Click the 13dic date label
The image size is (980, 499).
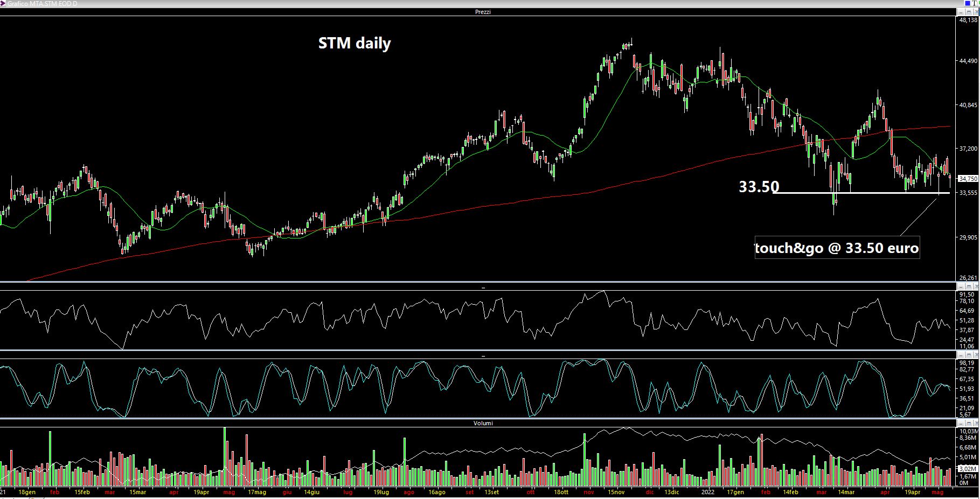click(x=671, y=492)
